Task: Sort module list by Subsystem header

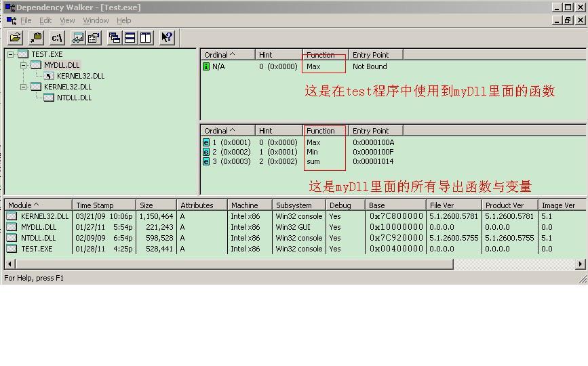Action: [299, 205]
